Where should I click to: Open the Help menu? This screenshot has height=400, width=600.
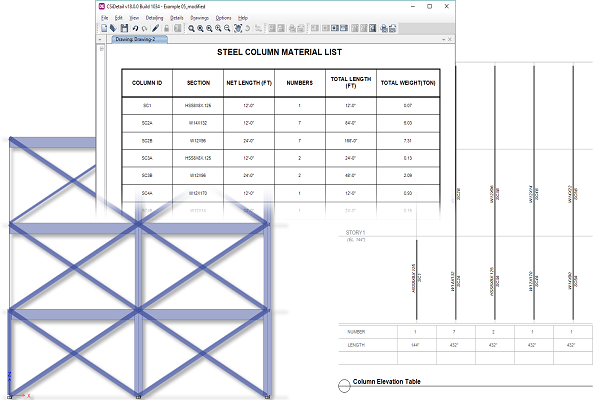[242, 18]
